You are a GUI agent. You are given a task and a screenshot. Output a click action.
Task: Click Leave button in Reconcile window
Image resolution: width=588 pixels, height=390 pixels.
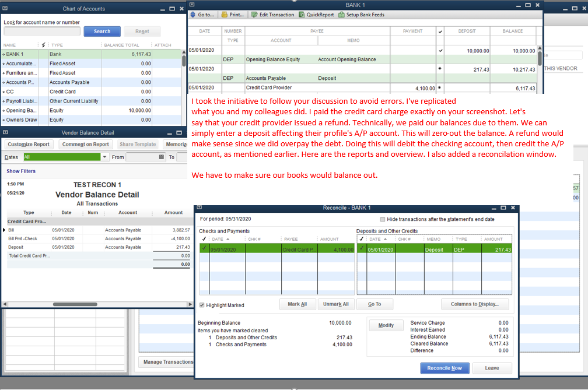click(x=492, y=368)
